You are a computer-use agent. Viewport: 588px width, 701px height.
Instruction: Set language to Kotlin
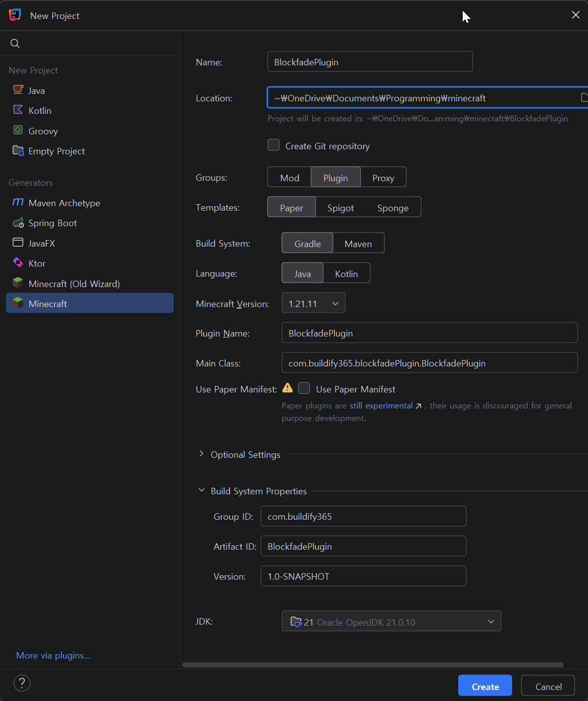pyautogui.click(x=346, y=274)
